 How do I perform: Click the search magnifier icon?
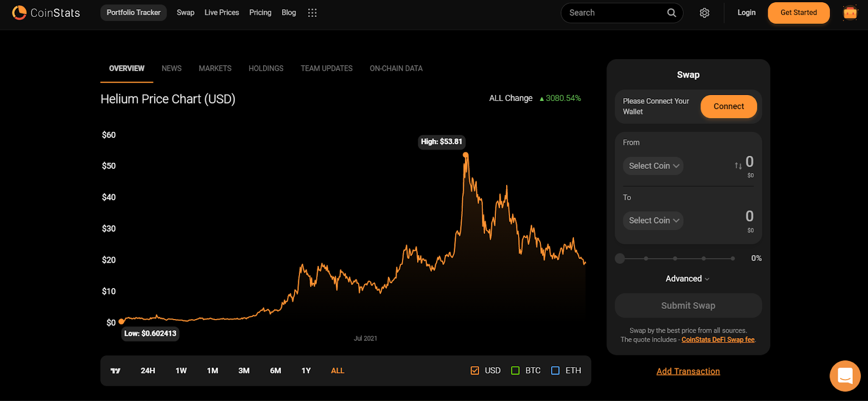[672, 12]
